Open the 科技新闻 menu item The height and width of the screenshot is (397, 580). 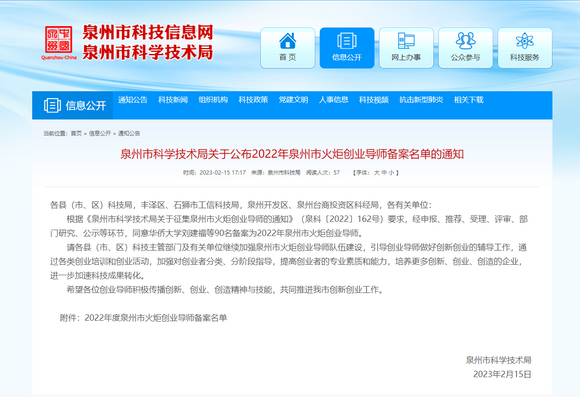click(x=173, y=100)
